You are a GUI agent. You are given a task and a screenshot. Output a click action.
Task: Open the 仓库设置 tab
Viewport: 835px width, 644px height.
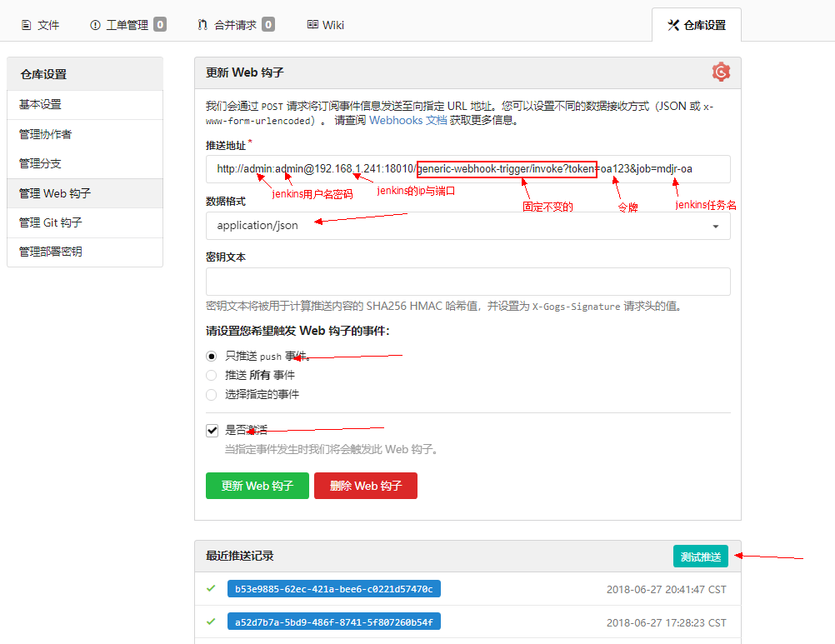pyautogui.click(x=697, y=25)
